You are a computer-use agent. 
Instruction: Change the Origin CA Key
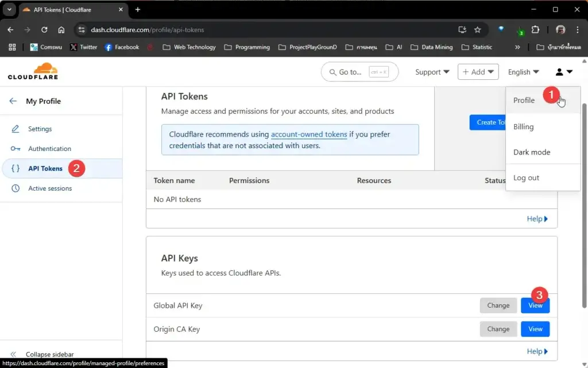(498, 329)
